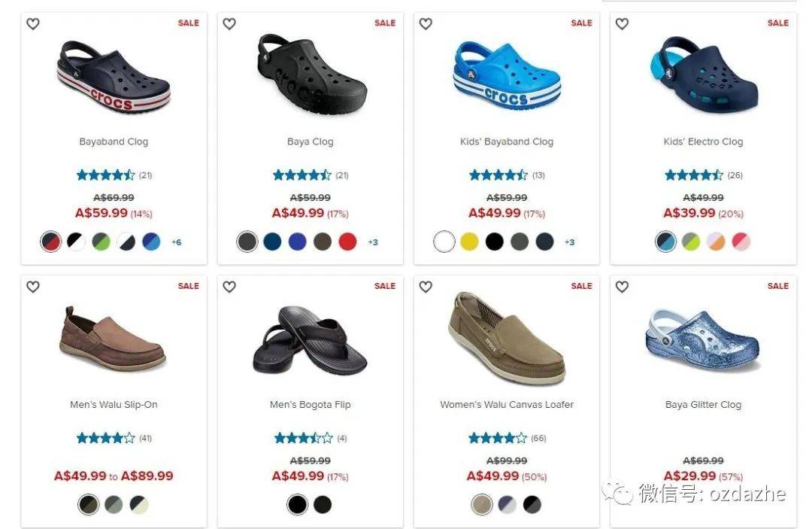Show +6 more colors for Bayaband Clog
The height and width of the screenshot is (529, 812).
177,242
